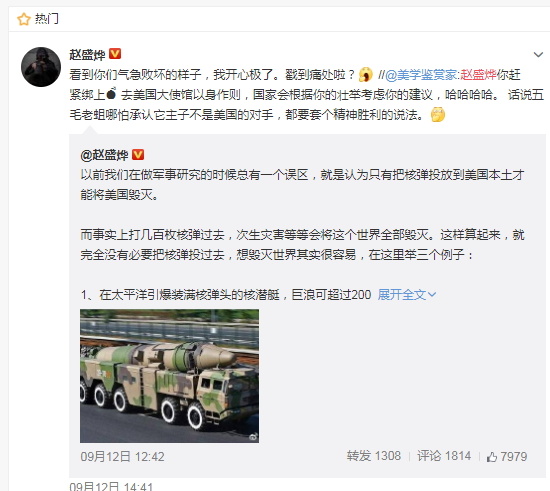The height and width of the screenshot is (491, 550).
Task: Expand the post options chevron menu
Action: [538, 54]
